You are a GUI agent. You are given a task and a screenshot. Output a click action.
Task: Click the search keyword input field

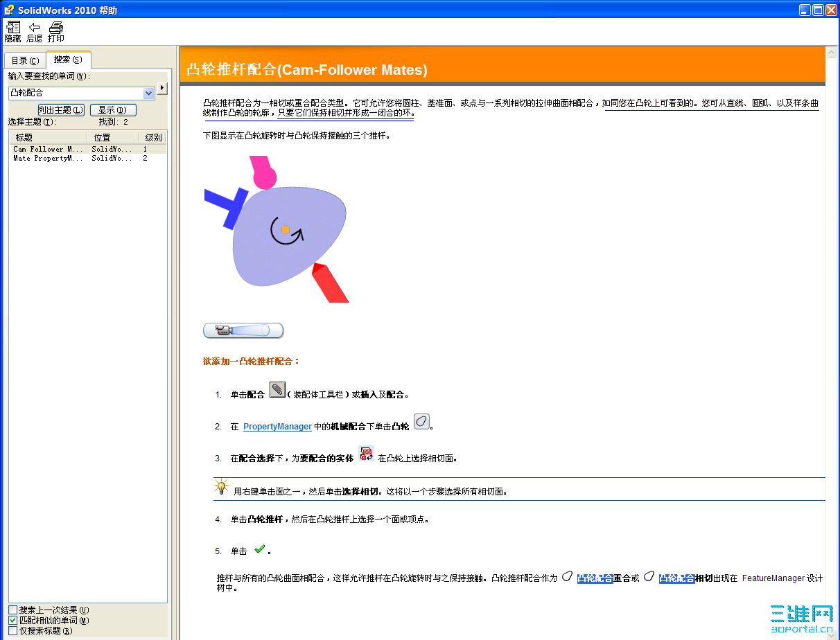coord(76,93)
